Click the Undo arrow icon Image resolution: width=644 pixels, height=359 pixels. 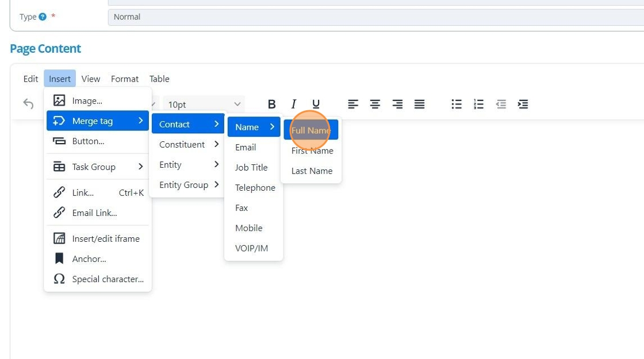click(28, 104)
